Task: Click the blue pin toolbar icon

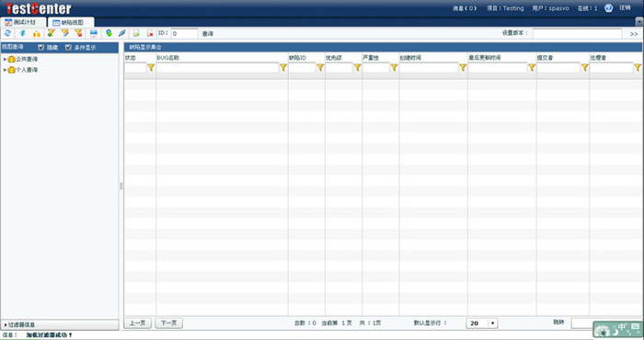Action: (x=23, y=33)
